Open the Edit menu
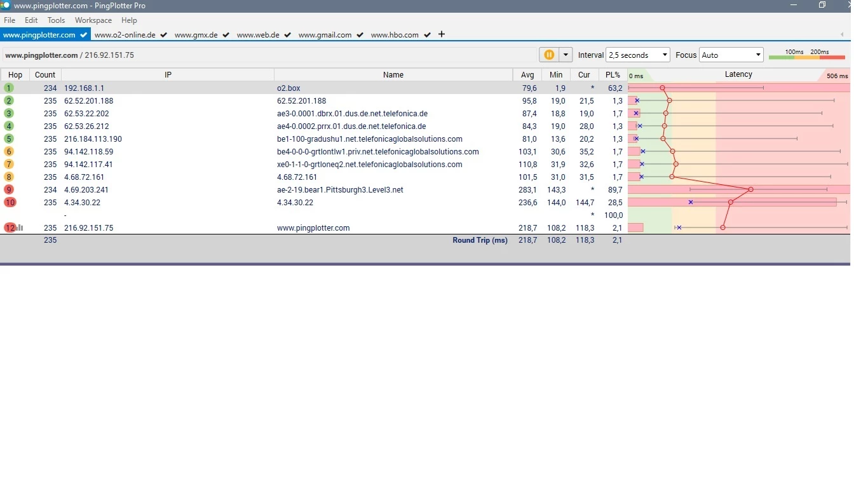868x488 pixels. [x=31, y=20]
